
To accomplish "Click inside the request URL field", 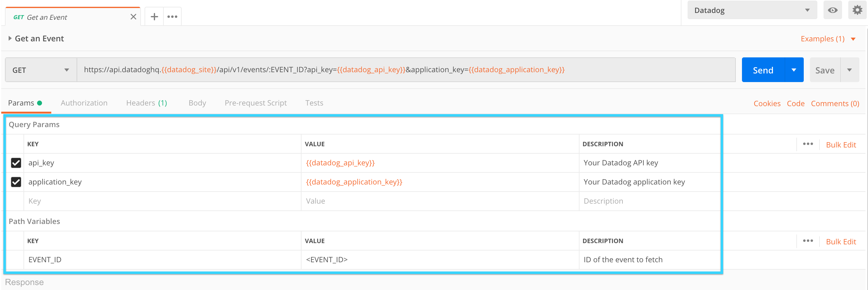I will [371, 70].
